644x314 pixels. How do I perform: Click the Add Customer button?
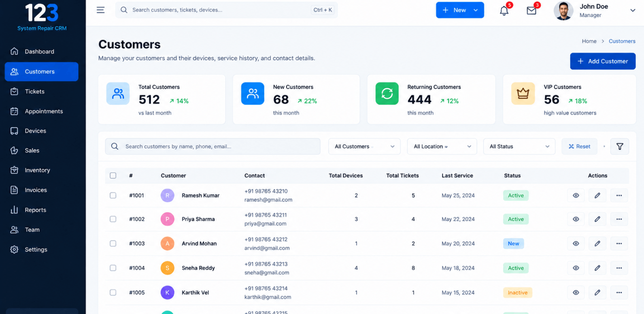(603, 61)
